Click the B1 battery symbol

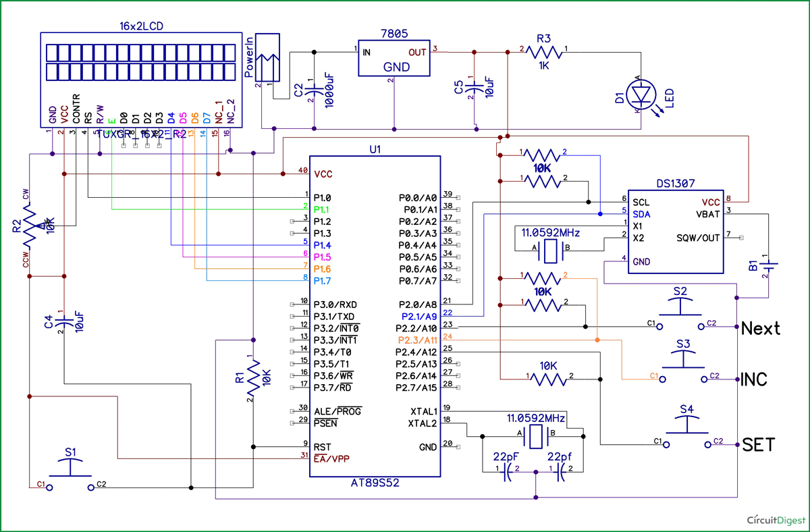(767, 264)
